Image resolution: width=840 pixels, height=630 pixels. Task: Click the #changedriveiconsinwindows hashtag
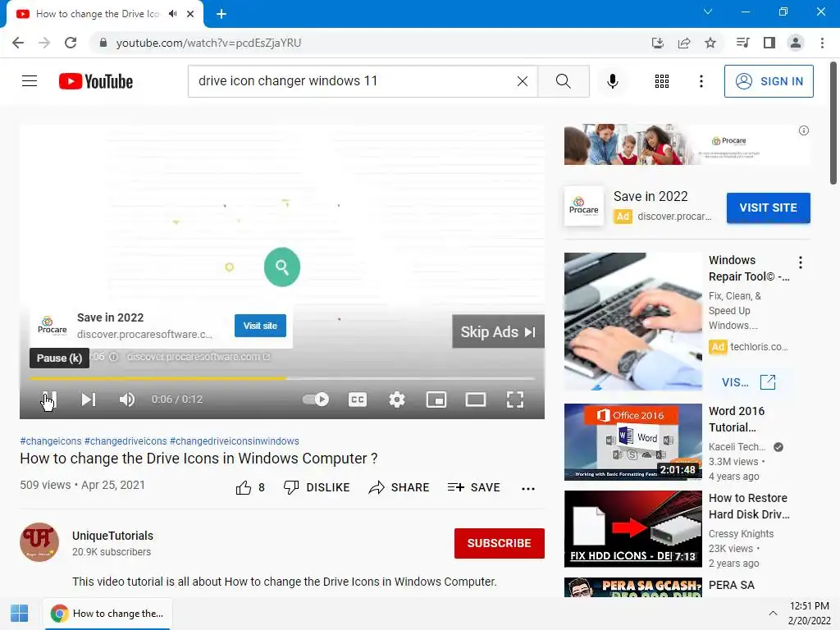point(234,441)
